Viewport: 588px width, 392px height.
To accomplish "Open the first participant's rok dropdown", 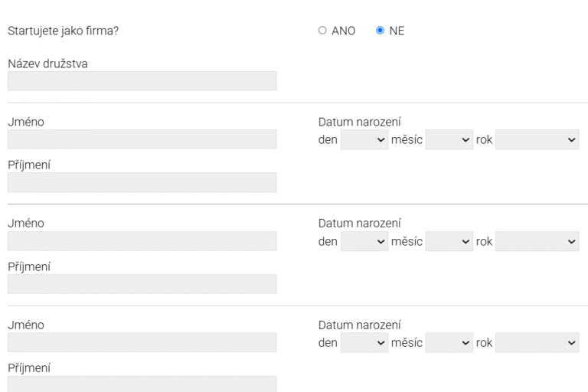I will [537, 140].
